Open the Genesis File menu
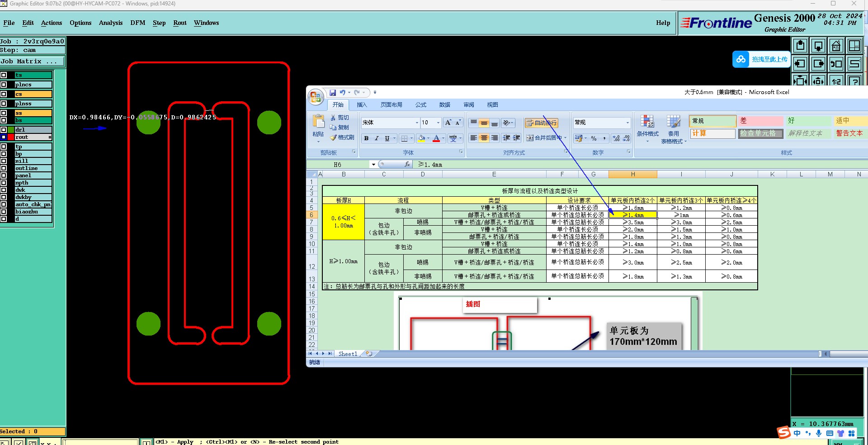Image resolution: width=868 pixels, height=445 pixels. pos(9,23)
